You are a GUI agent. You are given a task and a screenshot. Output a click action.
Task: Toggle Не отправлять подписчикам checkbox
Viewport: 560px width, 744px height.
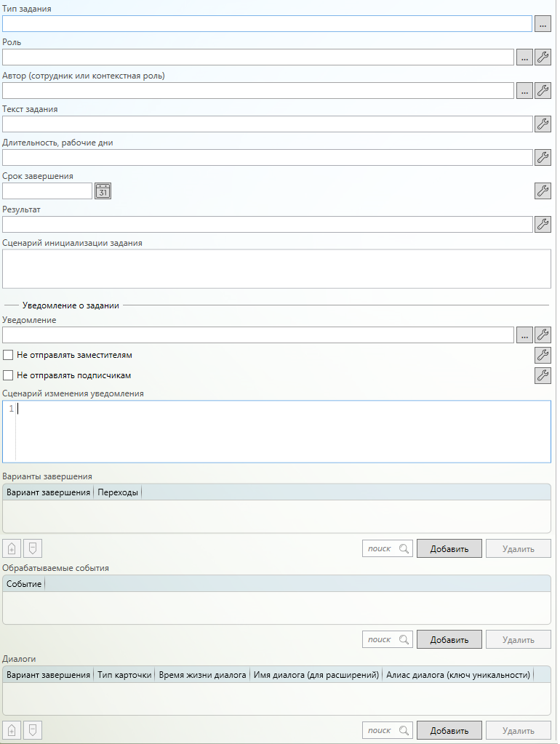coord(9,376)
